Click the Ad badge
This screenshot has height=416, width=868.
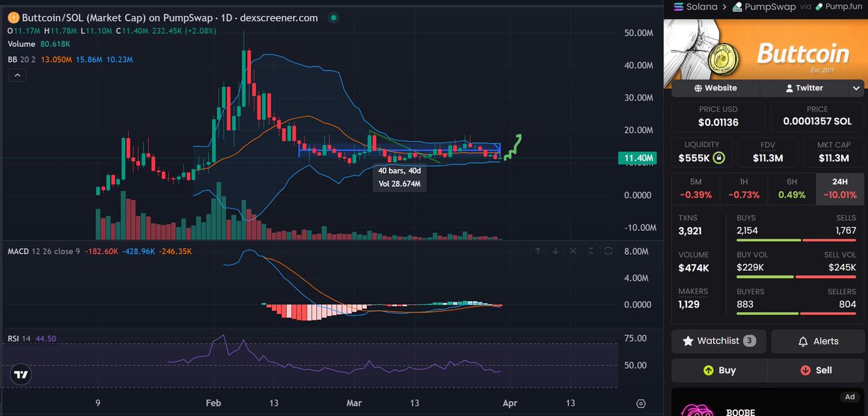849,397
